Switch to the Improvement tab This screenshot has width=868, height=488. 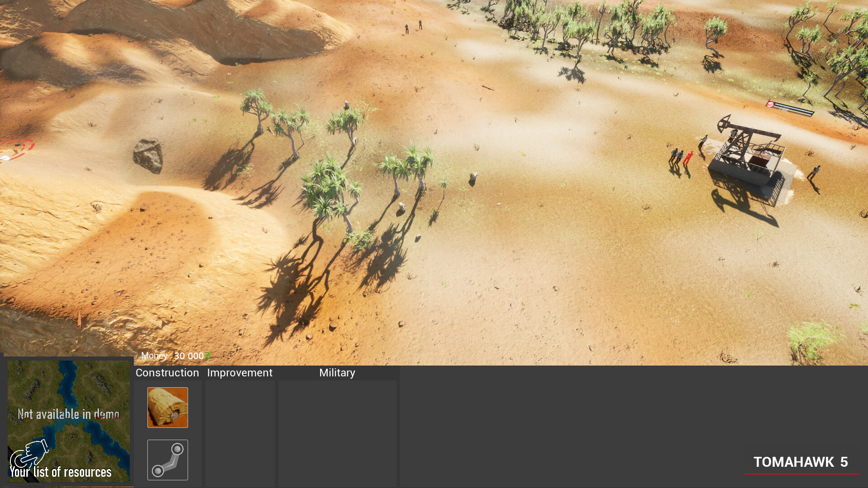coord(240,373)
